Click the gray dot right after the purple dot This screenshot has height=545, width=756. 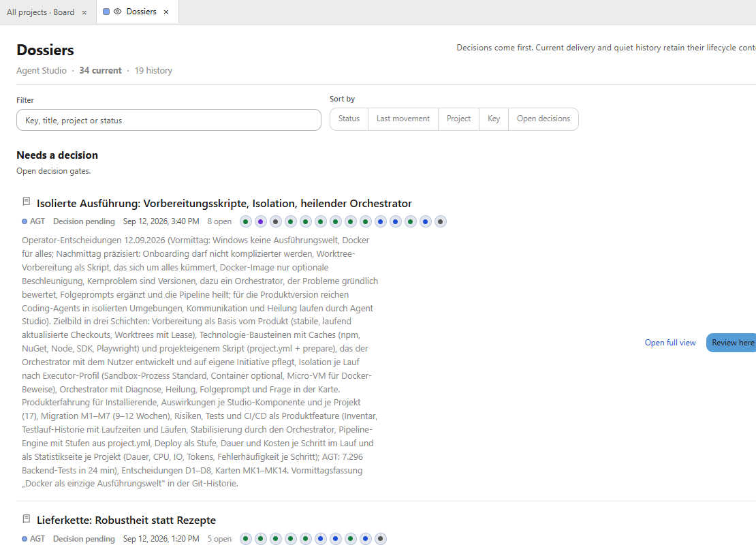pos(276,222)
